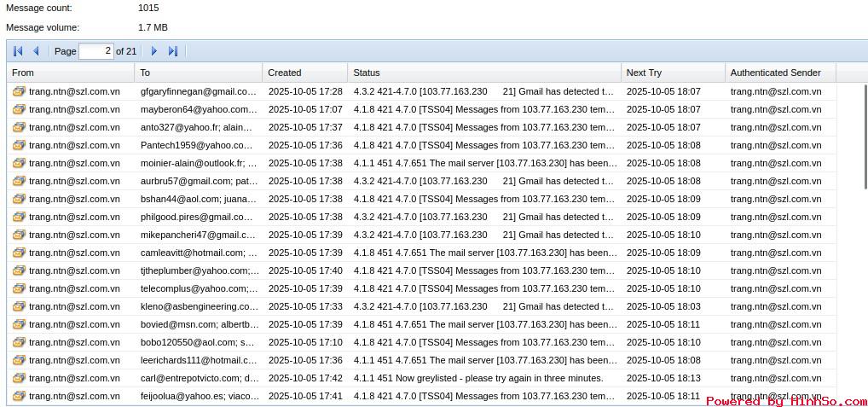Sort by the Created column header
The height and width of the screenshot is (407, 868).
pos(304,73)
